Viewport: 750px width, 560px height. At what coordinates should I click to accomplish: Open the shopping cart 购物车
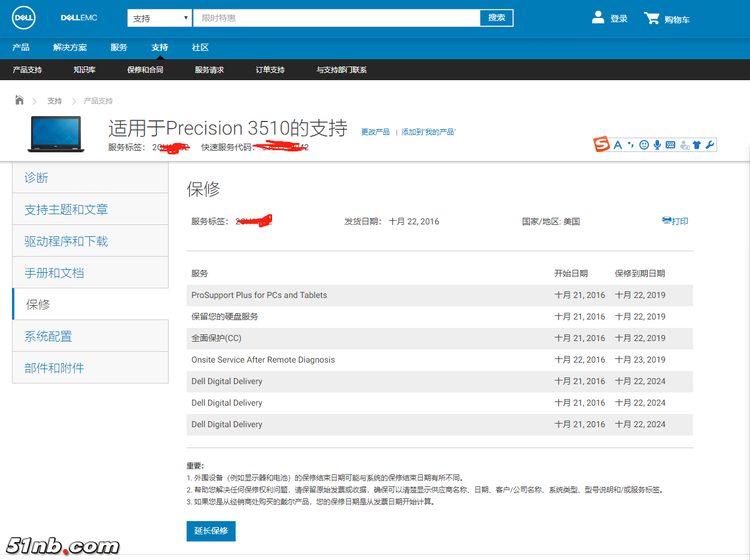[x=667, y=19]
